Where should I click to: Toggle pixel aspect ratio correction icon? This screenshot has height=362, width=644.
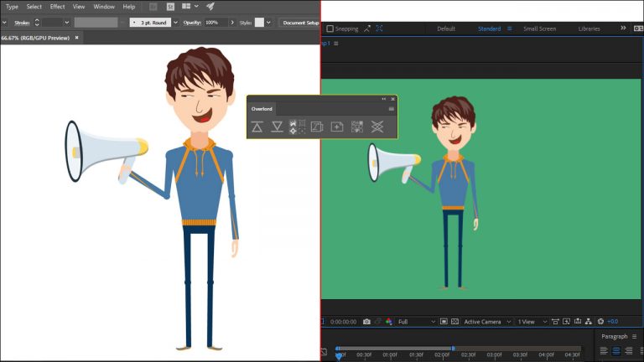click(555, 322)
